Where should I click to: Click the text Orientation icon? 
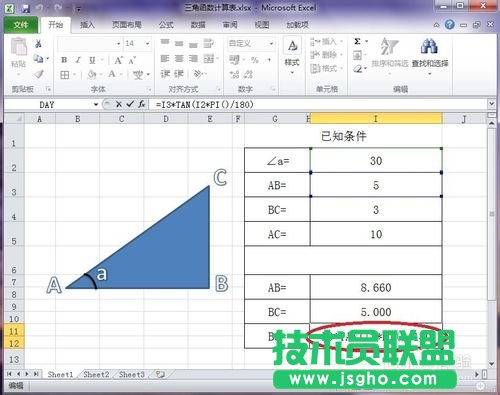coord(198,74)
